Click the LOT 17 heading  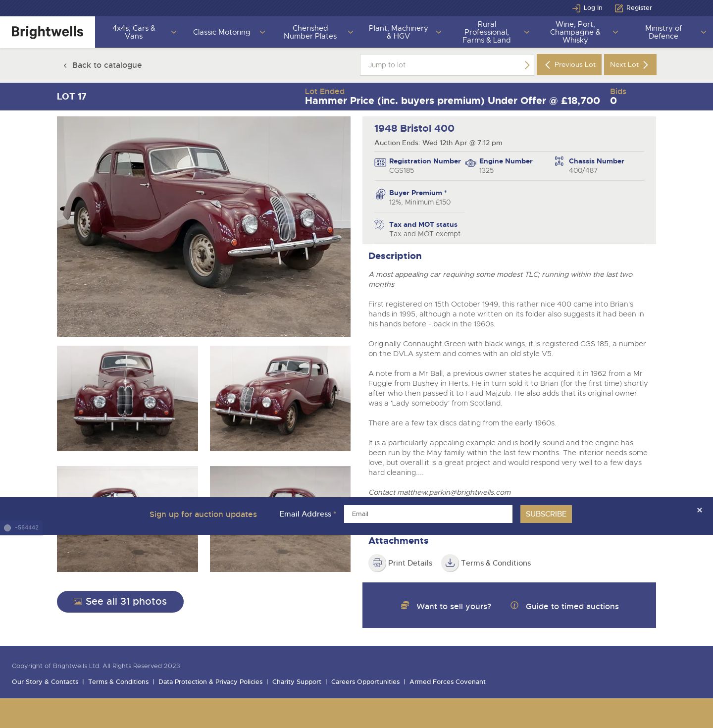pyautogui.click(x=72, y=97)
